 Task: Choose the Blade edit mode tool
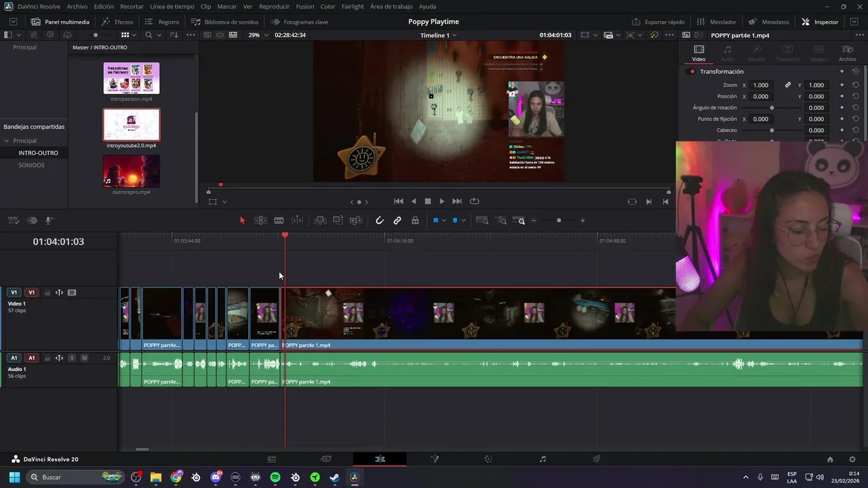tap(279, 220)
